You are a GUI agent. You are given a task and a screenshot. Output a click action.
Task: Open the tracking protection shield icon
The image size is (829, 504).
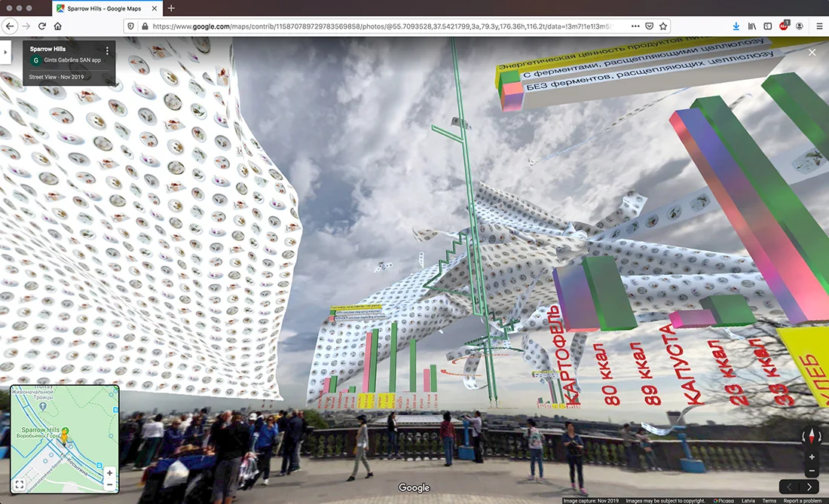pyautogui.click(x=131, y=26)
